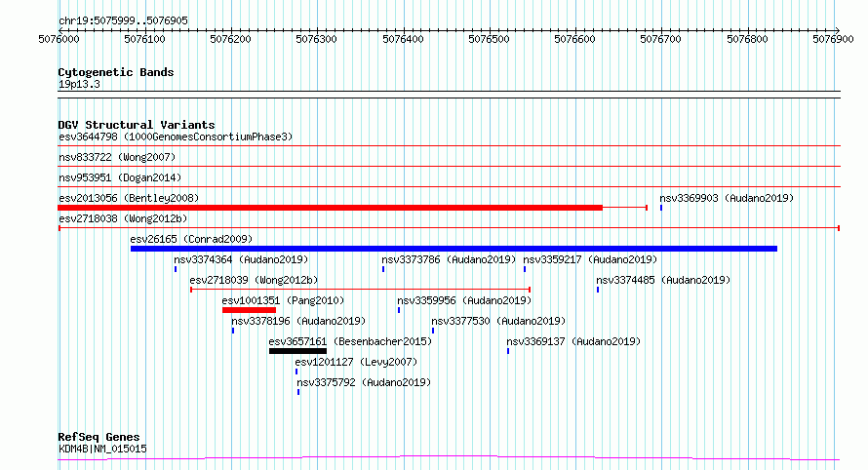The width and height of the screenshot is (868, 470).
Task: Open esv3657161 (Besenbacher2015) label
Action: [350, 341]
